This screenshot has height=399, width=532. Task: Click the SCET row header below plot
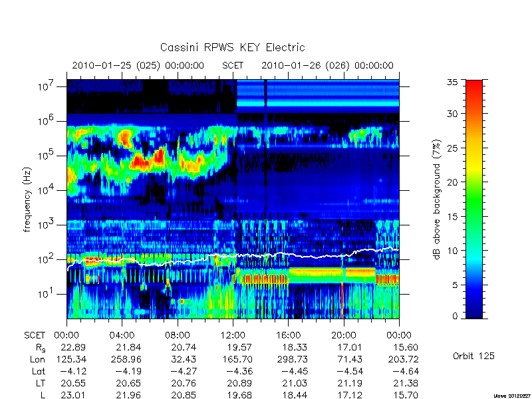[35, 335]
